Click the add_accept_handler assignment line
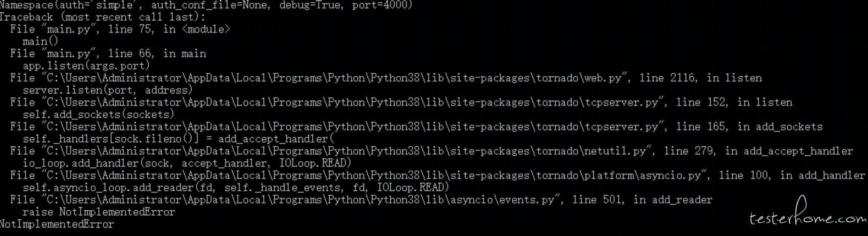This screenshot has height=236, width=868. tap(178, 139)
